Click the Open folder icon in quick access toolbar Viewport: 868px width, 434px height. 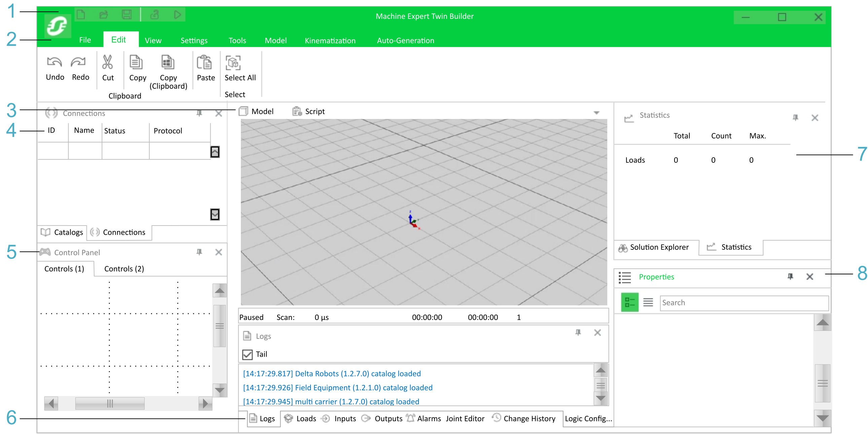104,14
